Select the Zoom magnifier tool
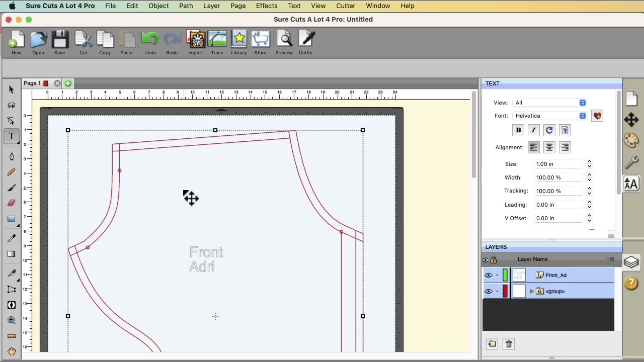 coord(11,320)
